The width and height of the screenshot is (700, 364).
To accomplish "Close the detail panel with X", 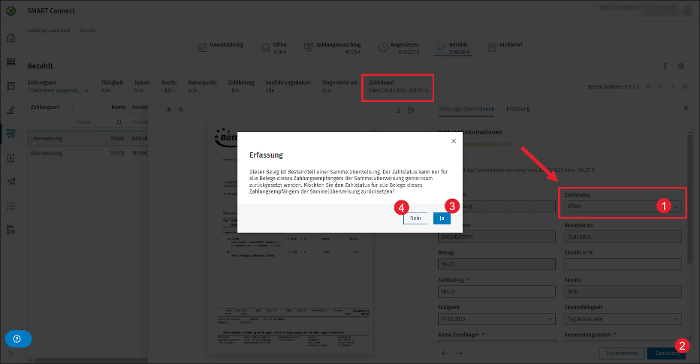I will pyautogui.click(x=686, y=108).
